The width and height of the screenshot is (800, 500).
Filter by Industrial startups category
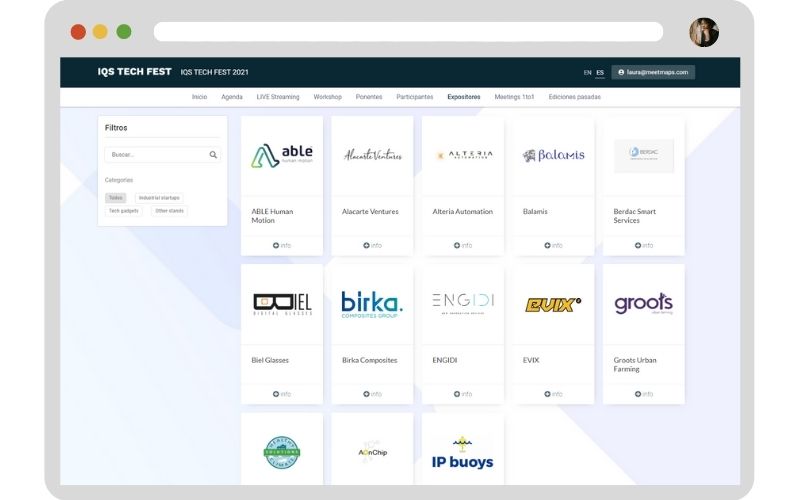(159, 197)
